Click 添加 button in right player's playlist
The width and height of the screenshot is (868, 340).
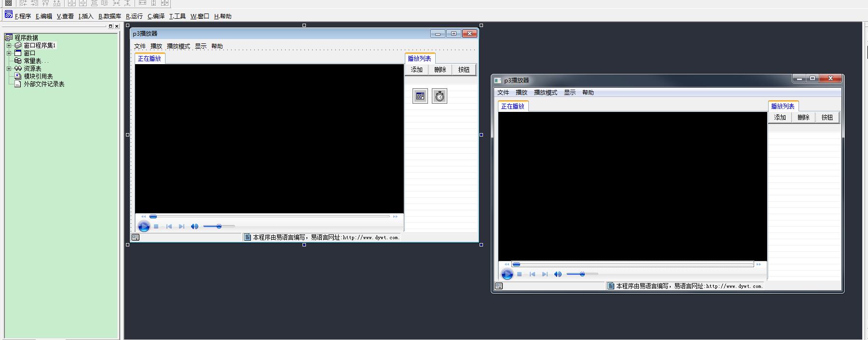[780, 117]
